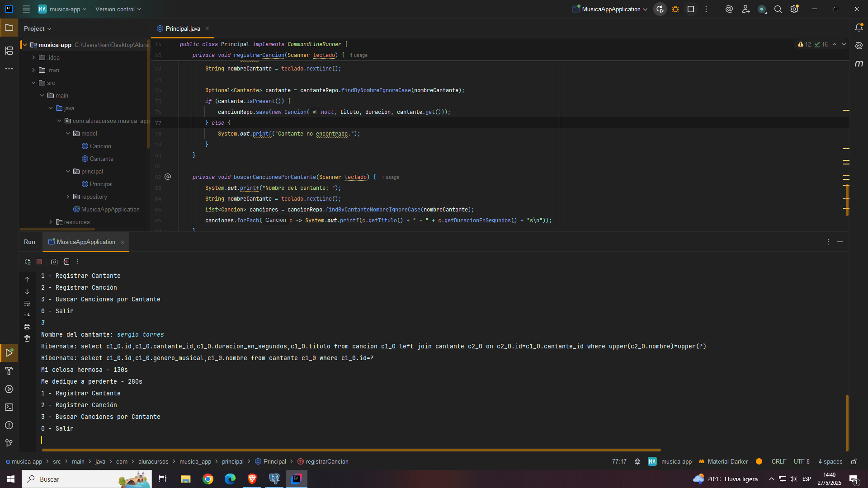Open the Maven 'm' tool window
This screenshot has width=868, height=488.
859,64
